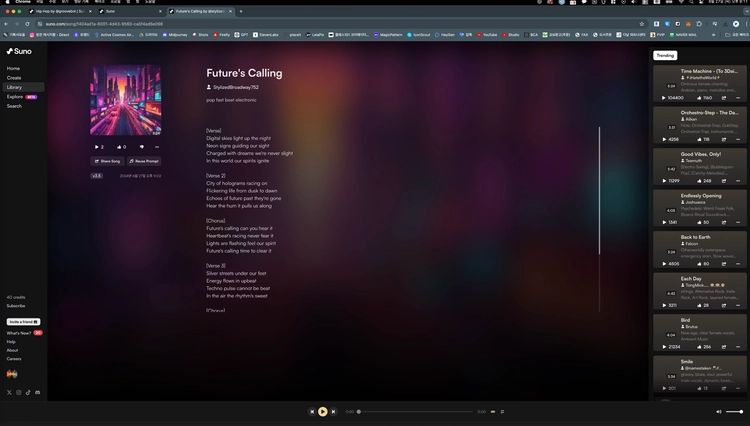Open Library in the sidebar
750x426 pixels.
pos(23,87)
